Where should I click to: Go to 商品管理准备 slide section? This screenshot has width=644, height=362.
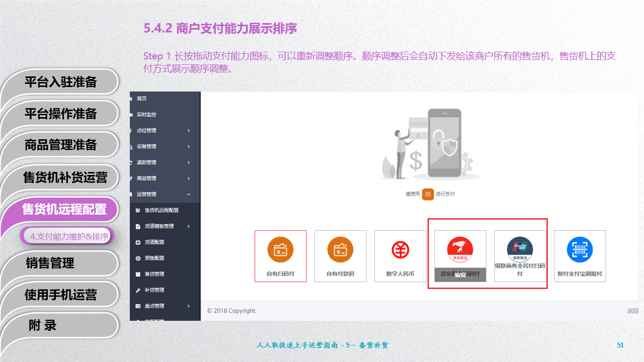pyautogui.click(x=60, y=145)
